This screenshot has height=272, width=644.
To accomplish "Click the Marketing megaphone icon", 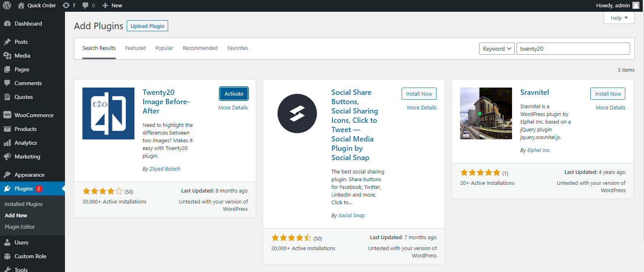I will tap(7, 156).
